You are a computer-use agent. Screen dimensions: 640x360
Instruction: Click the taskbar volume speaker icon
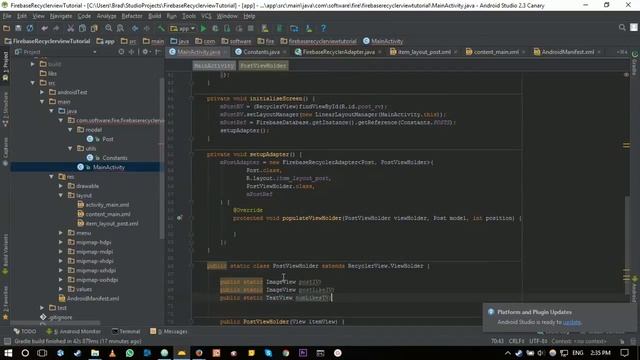541,353
